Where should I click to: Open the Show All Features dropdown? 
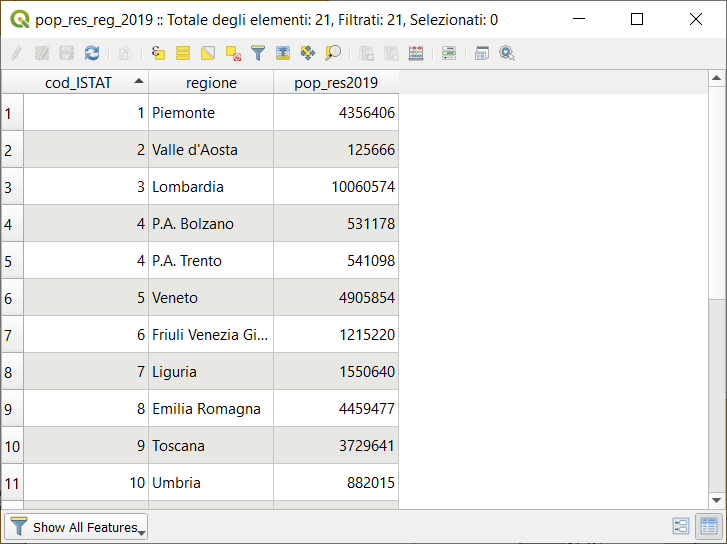[77, 527]
